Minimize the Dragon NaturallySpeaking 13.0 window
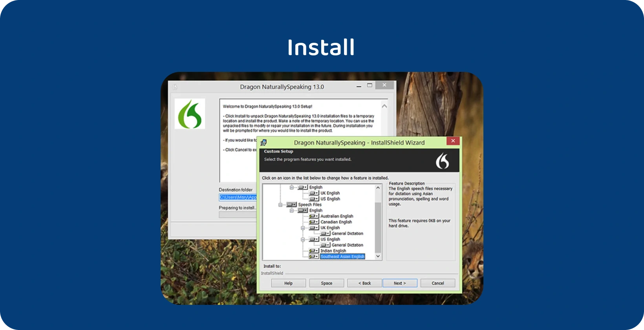Viewport: 644px width, 330px height. (359, 86)
